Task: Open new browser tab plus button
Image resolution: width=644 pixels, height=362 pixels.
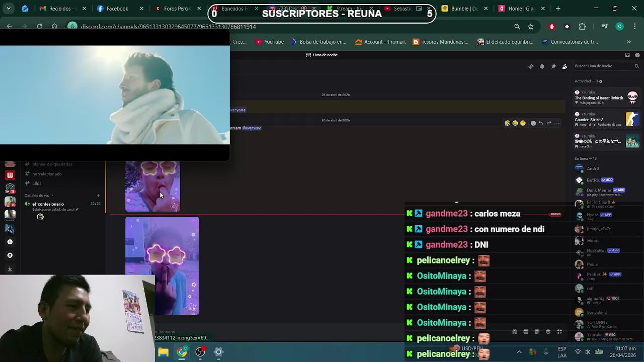Action: (558, 9)
